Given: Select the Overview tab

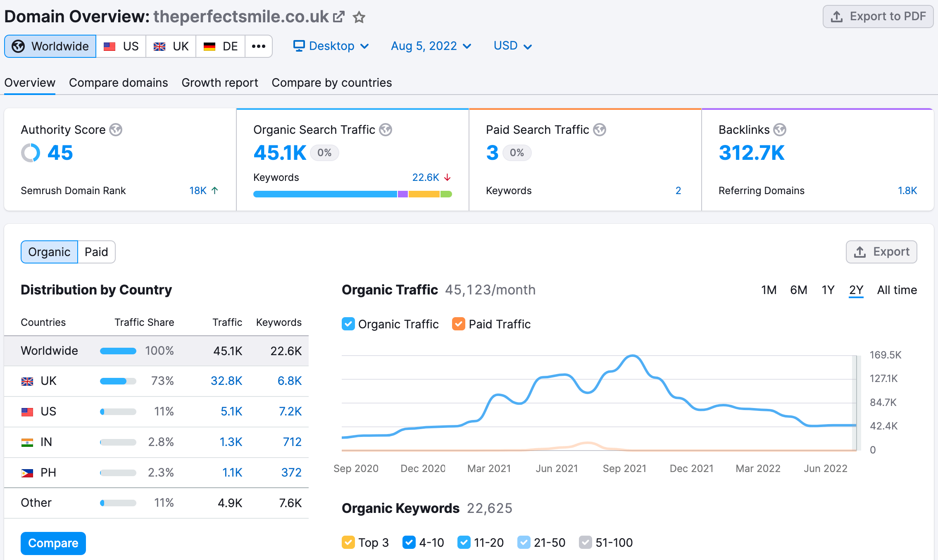Looking at the screenshot, I should (x=30, y=83).
